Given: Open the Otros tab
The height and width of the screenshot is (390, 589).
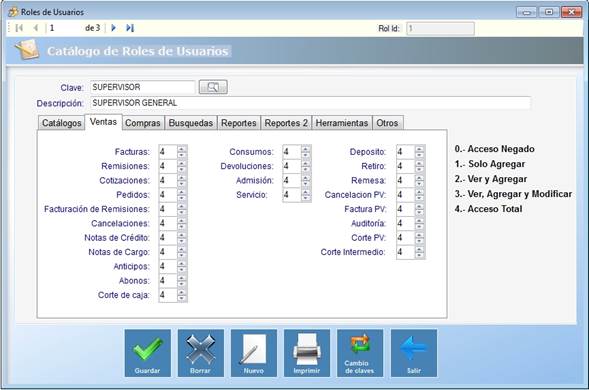Looking at the screenshot, I should point(387,123).
